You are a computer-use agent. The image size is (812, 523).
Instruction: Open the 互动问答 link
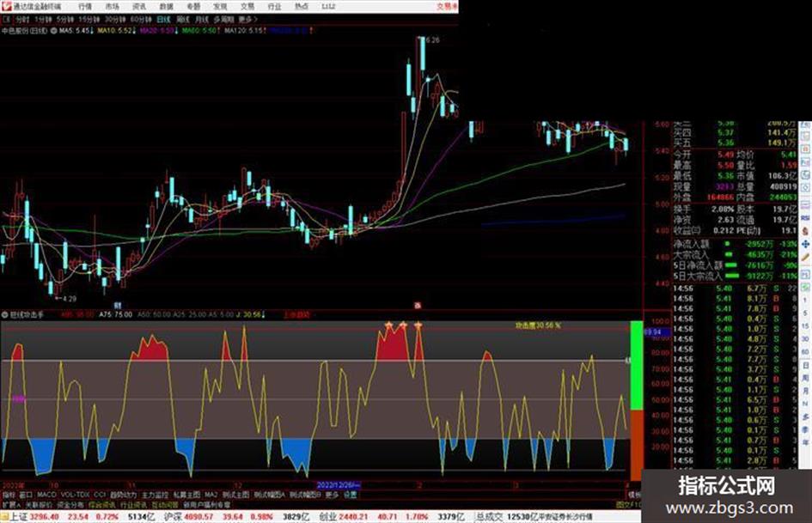165,505
